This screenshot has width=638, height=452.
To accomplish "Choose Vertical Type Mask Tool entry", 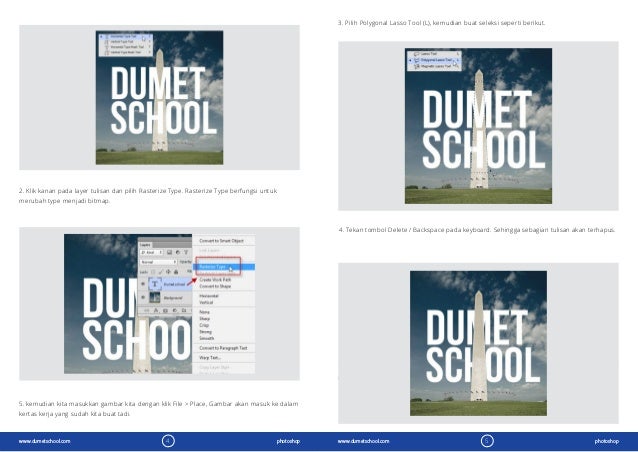I will click(x=124, y=52).
